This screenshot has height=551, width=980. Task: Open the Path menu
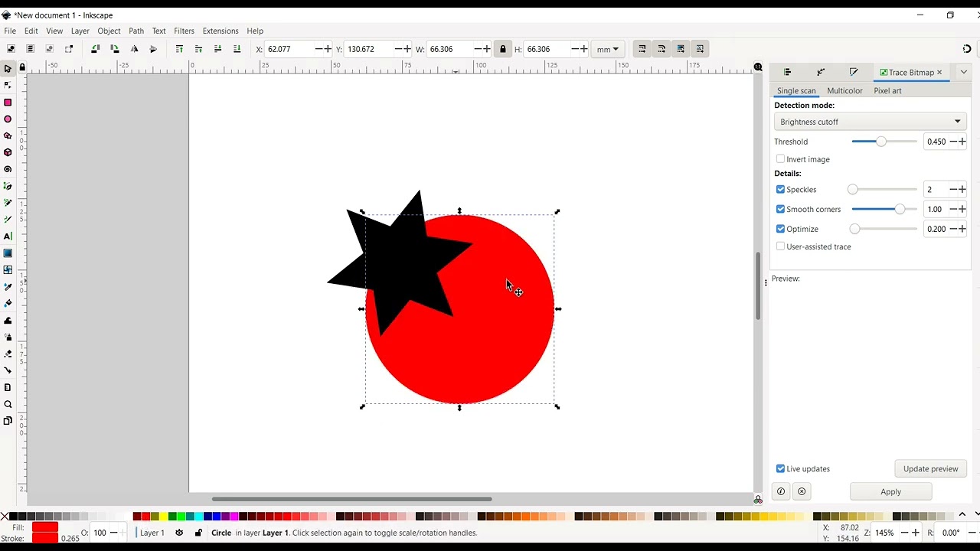tap(136, 31)
